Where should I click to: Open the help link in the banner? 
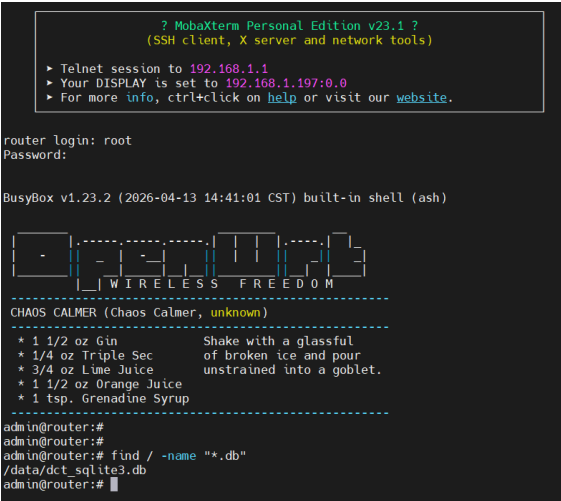coord(282,98)
